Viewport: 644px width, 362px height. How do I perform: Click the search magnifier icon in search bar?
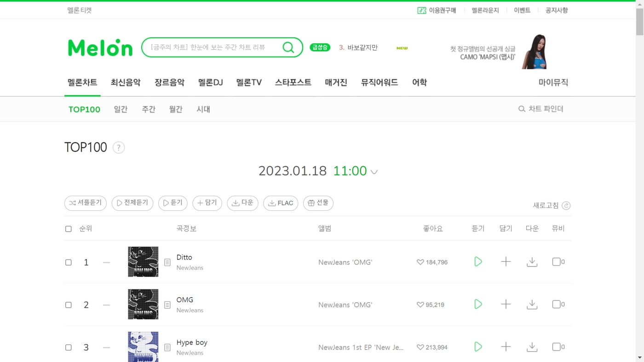(x=288, y=47)
